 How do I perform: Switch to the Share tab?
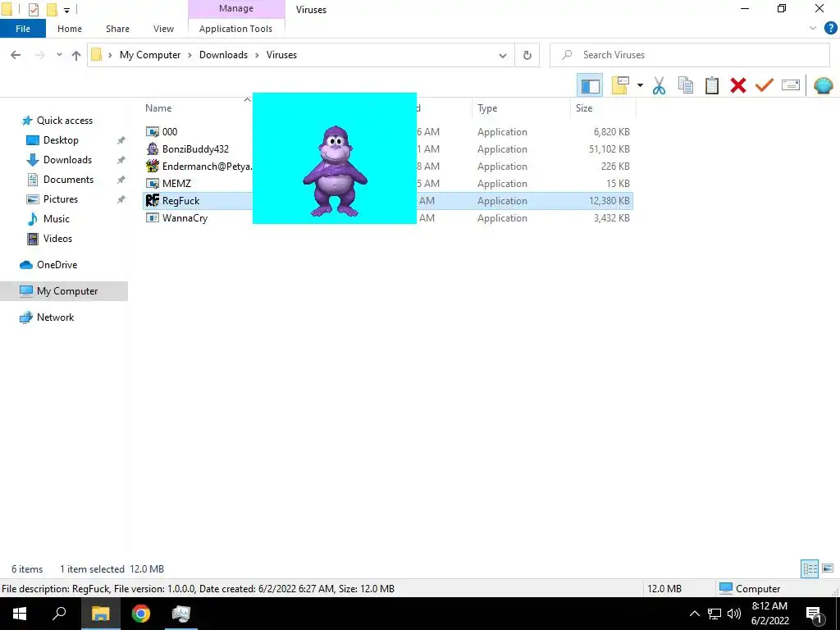(x=117, y=29)
